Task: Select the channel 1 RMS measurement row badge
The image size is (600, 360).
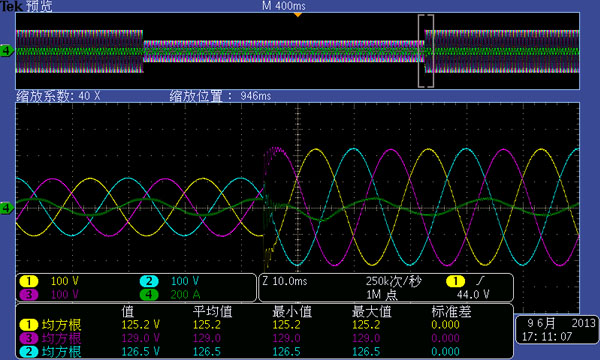Action: [29, 325]
